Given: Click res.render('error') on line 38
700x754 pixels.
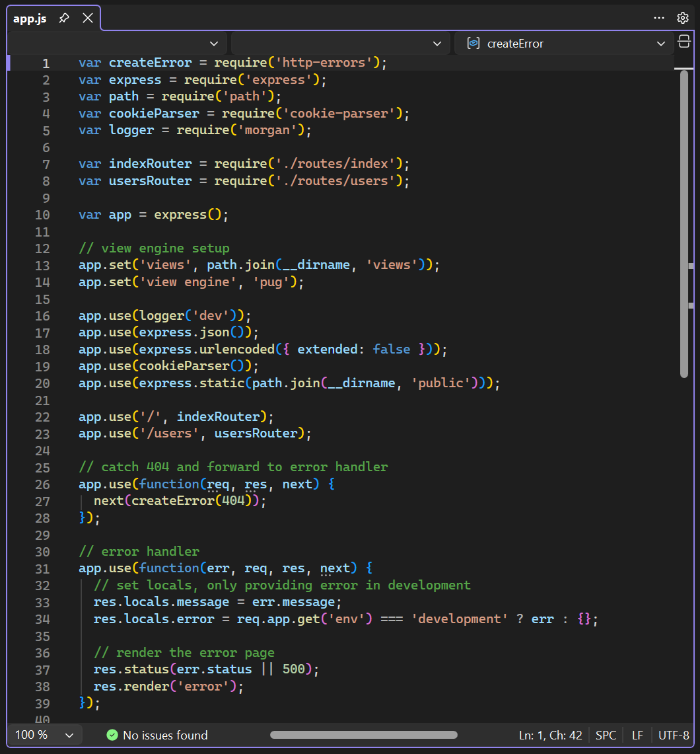Looking at the screenshot, I should coord(165,686).
